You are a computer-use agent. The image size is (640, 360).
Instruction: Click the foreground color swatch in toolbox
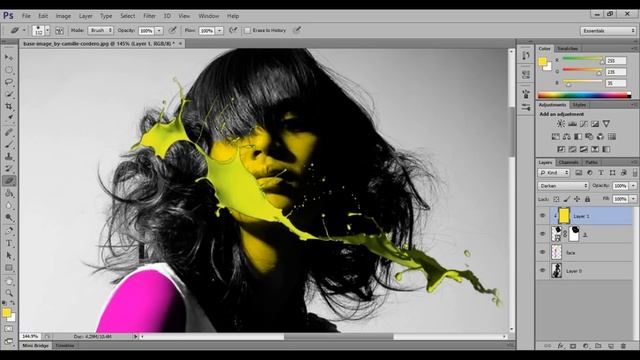tap(6, 313)
